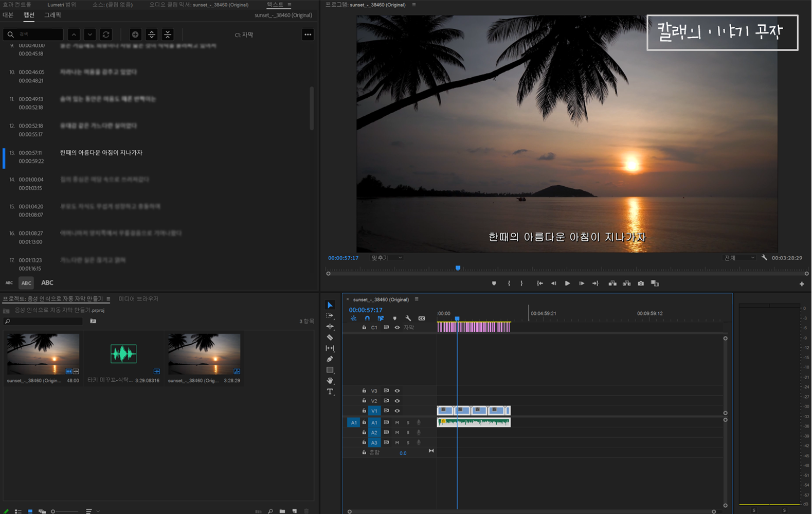The width and height of the screenshot is (812, 514).
Task: Click the Export Frame camera icon
Action: point(641,283)
